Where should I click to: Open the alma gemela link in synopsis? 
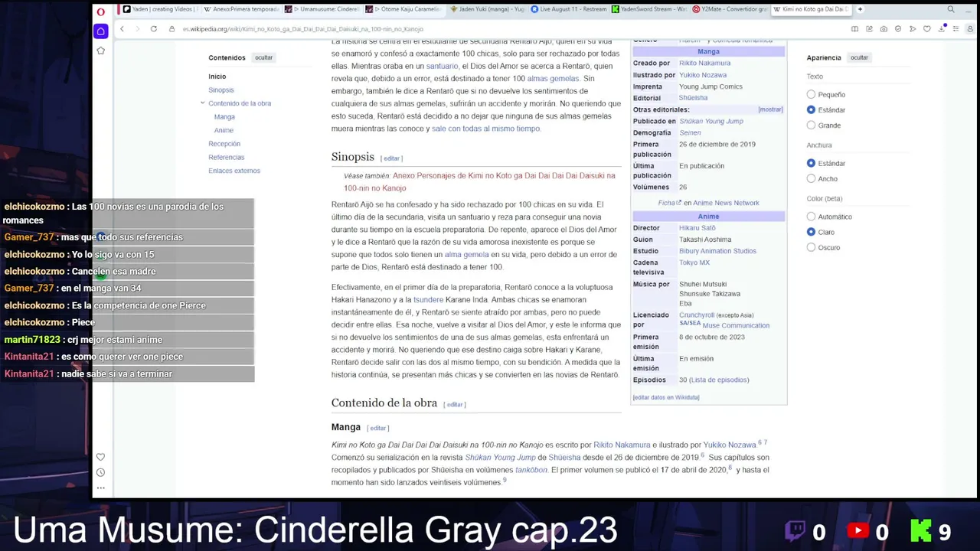466,254
